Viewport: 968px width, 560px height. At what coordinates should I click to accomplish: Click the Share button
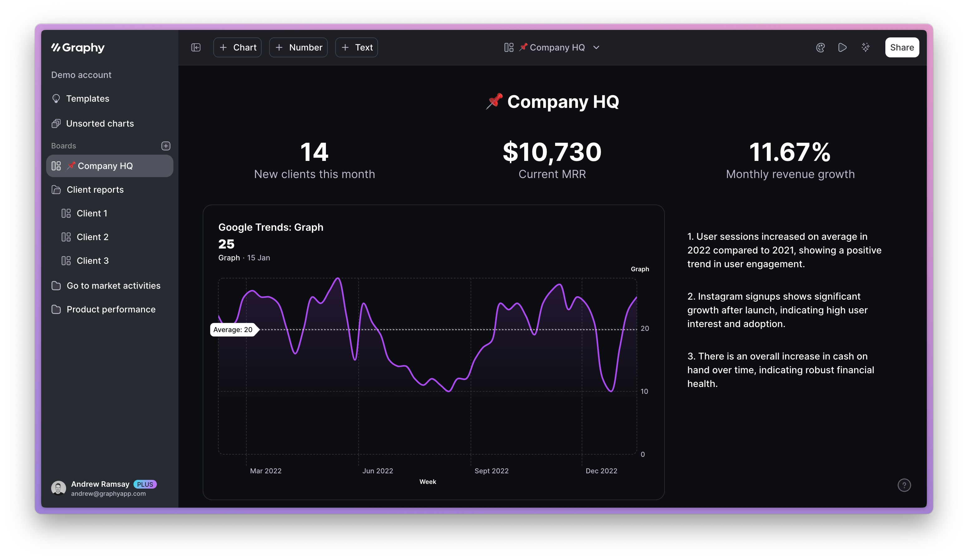[902, 47]
